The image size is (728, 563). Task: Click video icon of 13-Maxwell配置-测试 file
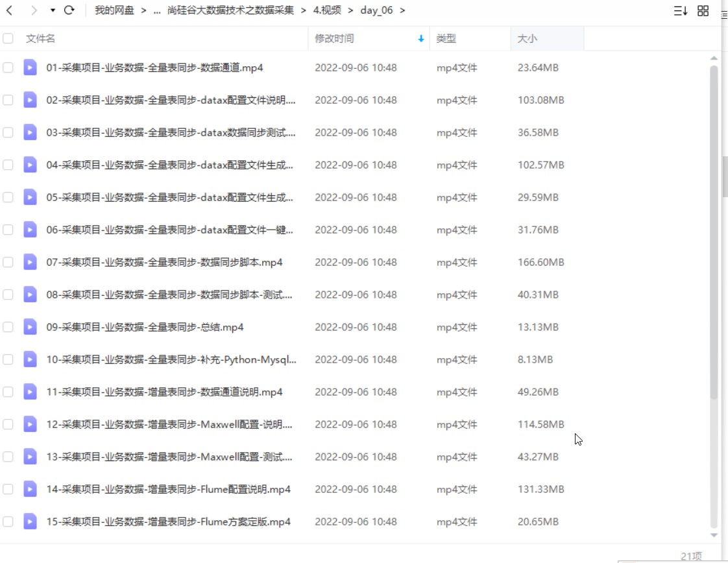30,457
